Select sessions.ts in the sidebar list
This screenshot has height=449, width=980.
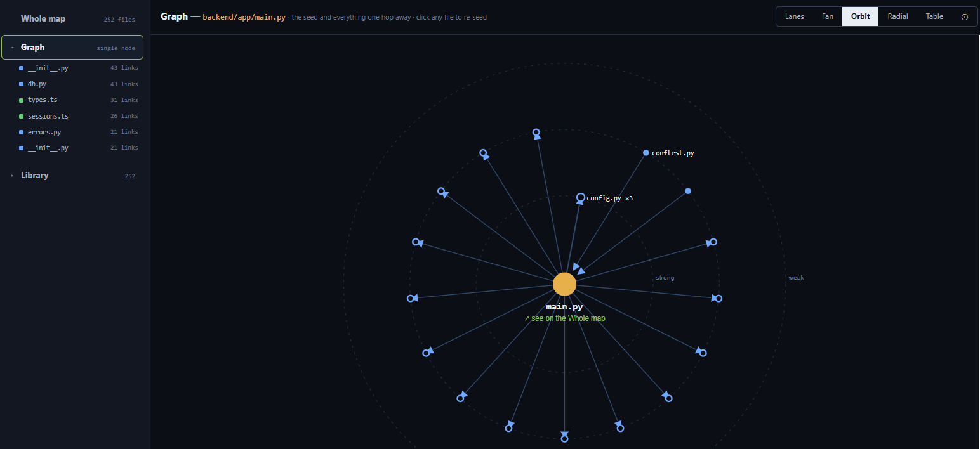(x=79, y=116)
